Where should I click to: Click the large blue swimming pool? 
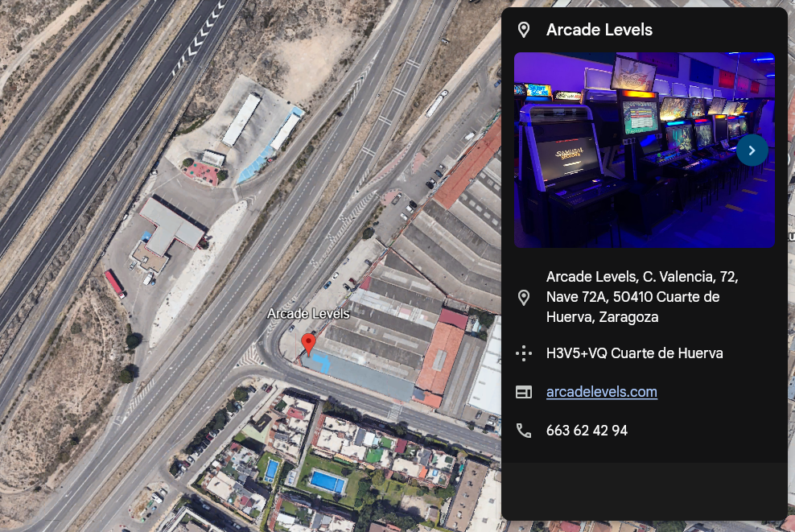tap(327, 480)
